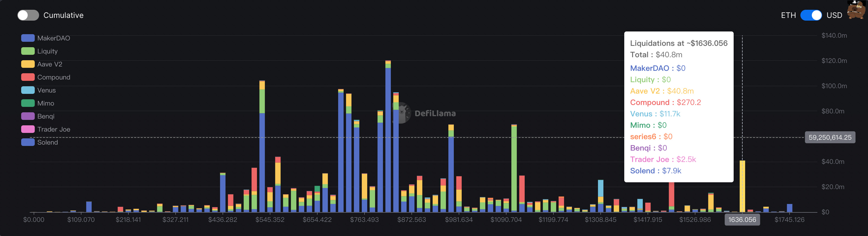Click tooltip title 'Liquidations at ~$1636.056'
The height and width of the screenshot is (236, 868).
pos(679,43)
